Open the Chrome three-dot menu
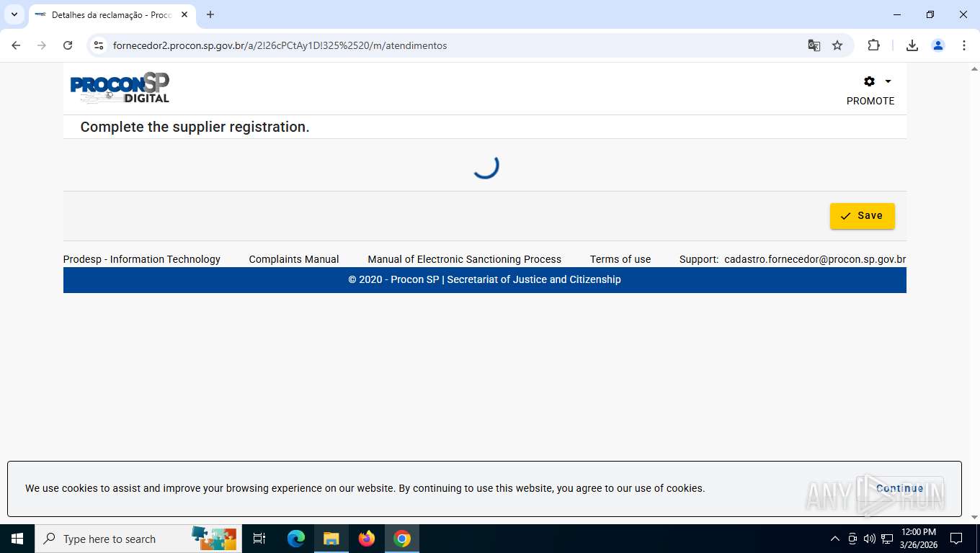The width and height of the screenshot is (980, 553). point(964,45)
